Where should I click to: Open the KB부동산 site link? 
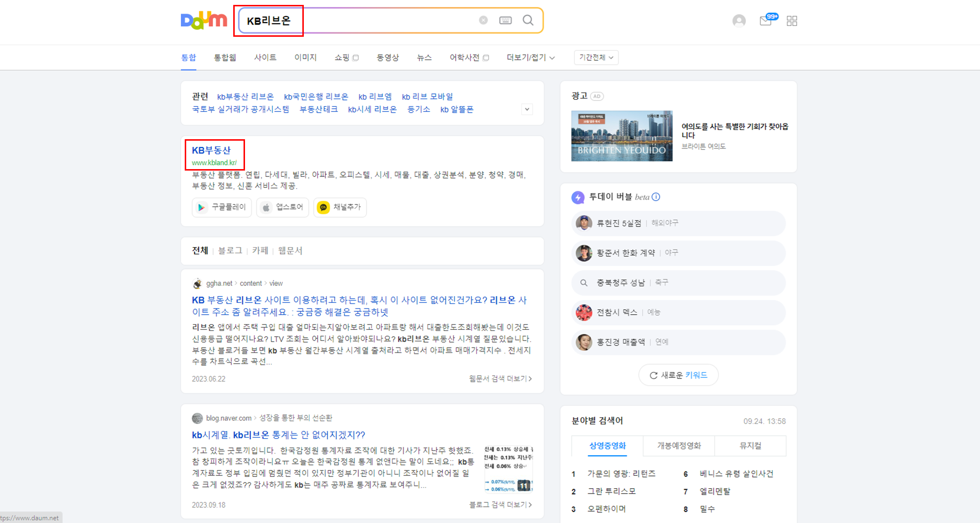[x=211, y=150]
